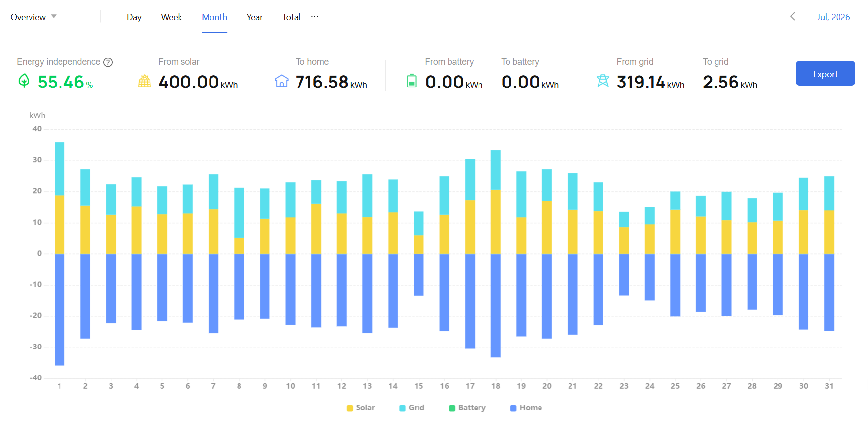The height and width of the screenshot is (434, 868).
Task: Click the grid tower icon
Action: click(603, 81)
